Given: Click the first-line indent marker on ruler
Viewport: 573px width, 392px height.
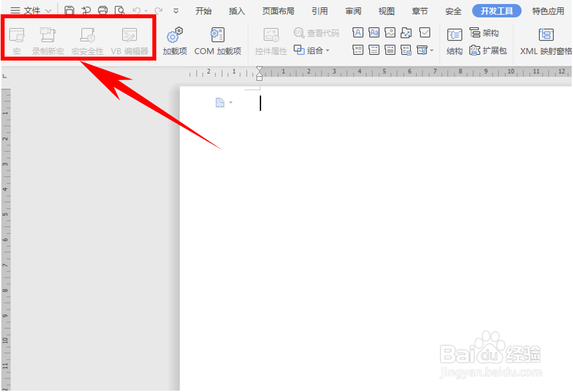Looking at the screenshot, I should 259,69.
